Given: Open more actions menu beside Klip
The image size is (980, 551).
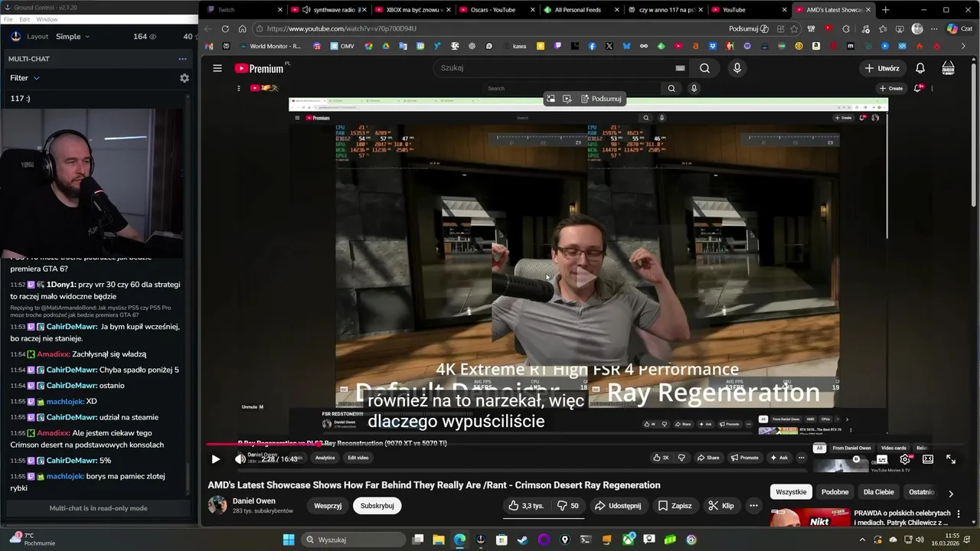Looking at the screenshot, I should [753, 506].
